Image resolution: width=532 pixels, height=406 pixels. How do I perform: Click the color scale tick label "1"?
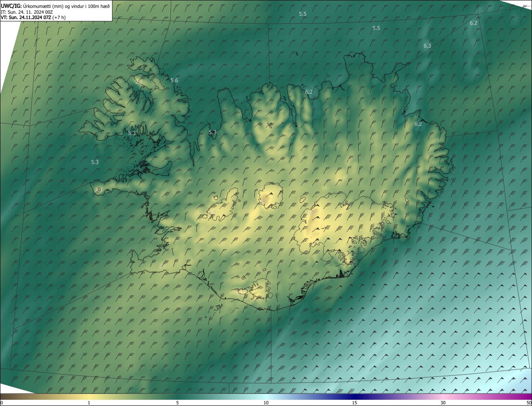89,403
